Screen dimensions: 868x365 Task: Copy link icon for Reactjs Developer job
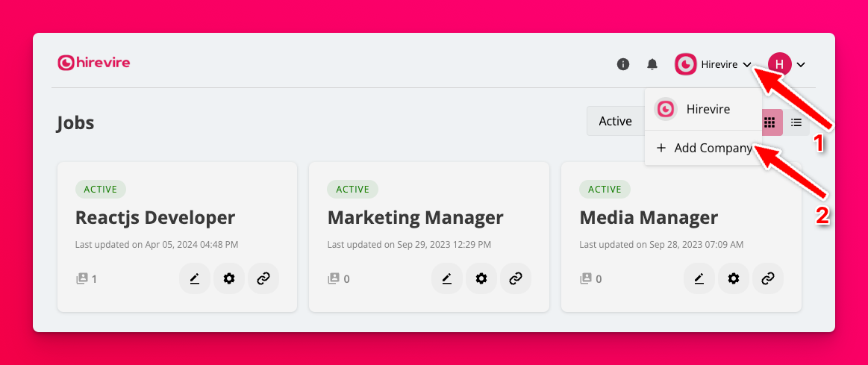click(263, 278)
